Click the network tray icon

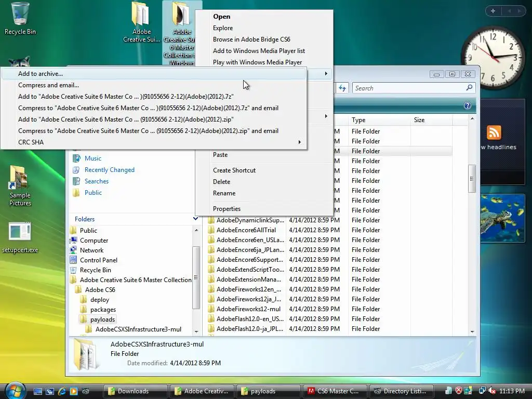pyautogui.click(x=482, y=391)
